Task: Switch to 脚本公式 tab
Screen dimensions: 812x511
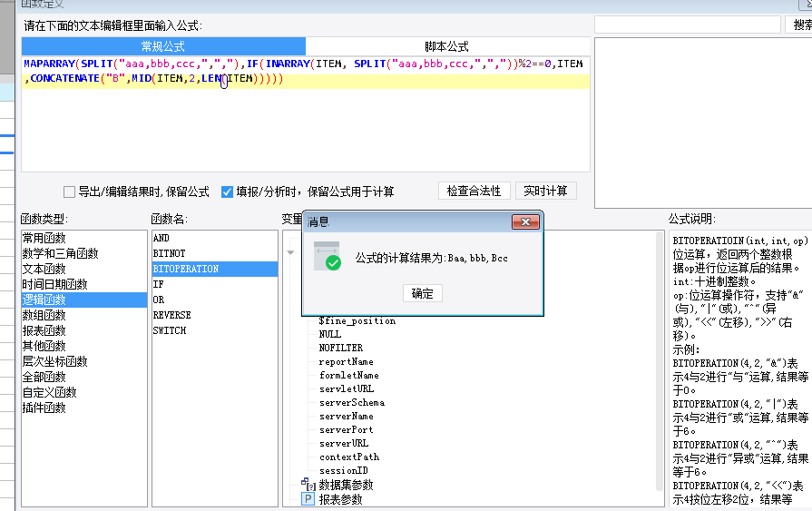Action: (x=447, y=46)
